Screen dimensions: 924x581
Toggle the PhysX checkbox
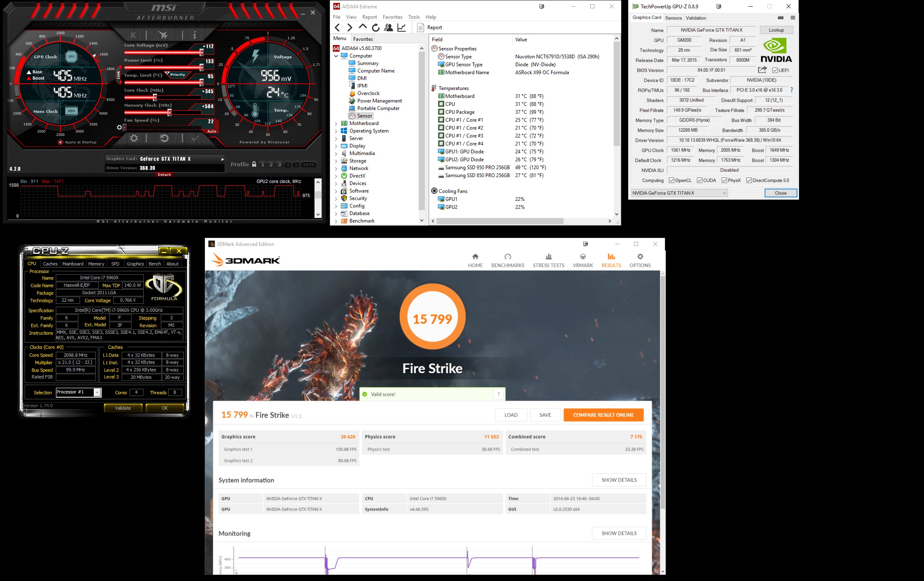point(724,180)
